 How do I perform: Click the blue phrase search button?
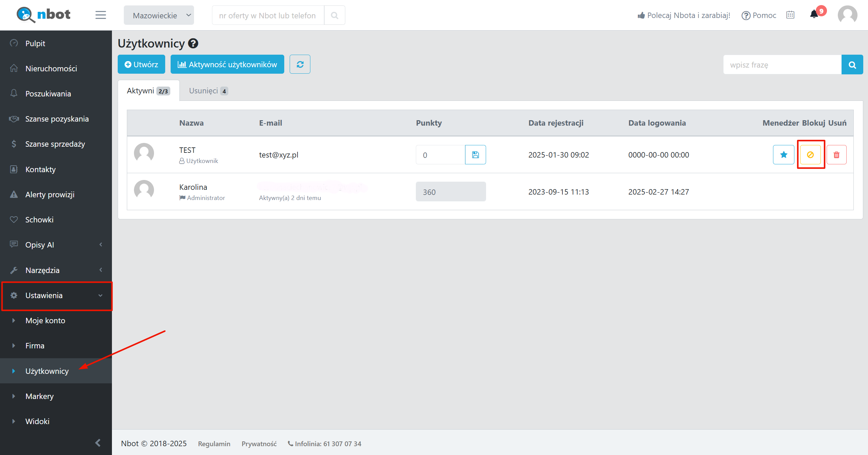[852, 65]
